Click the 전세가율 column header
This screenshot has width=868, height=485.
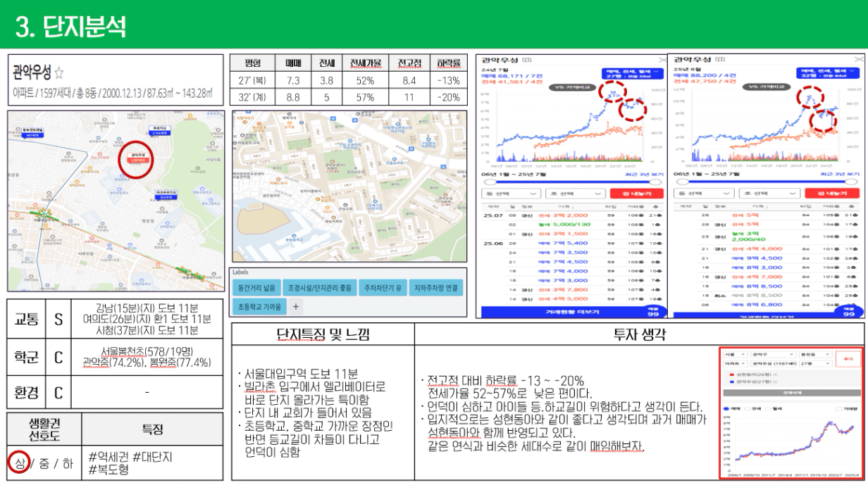pos(365,63)
